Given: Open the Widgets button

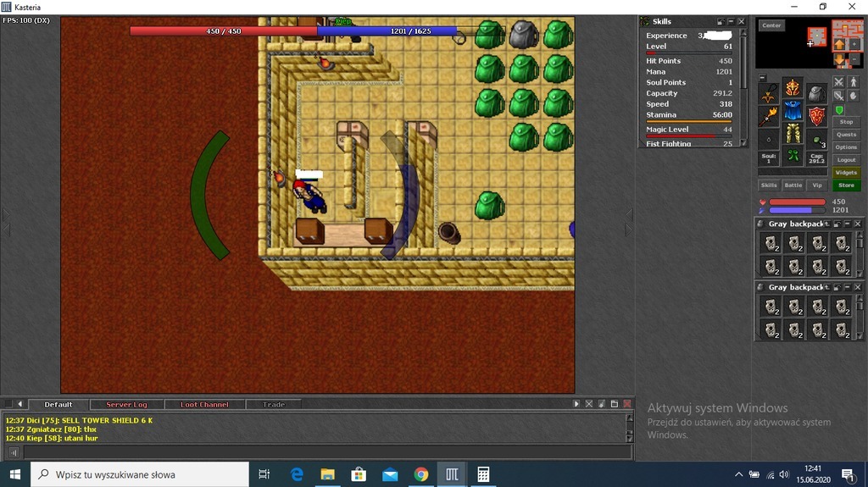Looking at the screenshot, I should tap(847, 173).
